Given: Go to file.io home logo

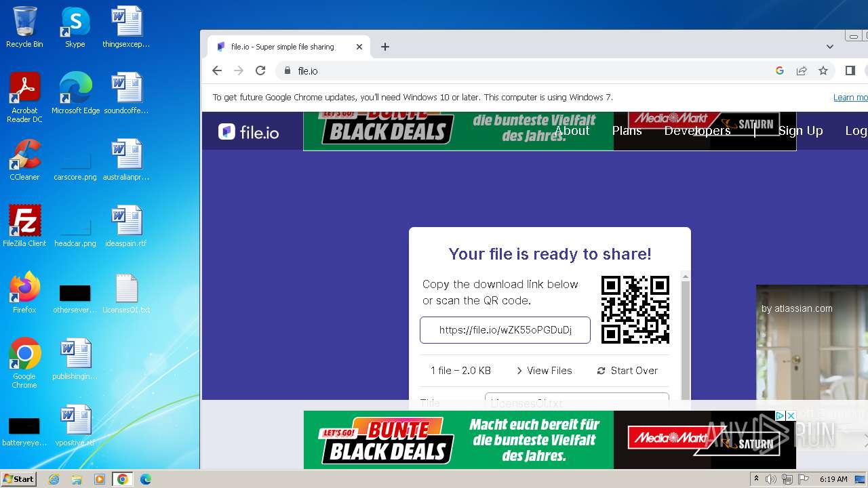Looking at the screenshot, I should click(x=249, y=132).
